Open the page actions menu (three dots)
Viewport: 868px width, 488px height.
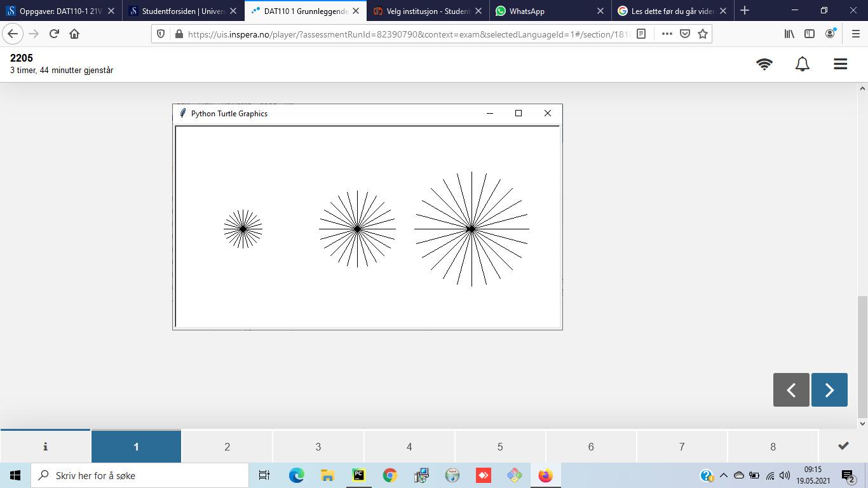tap(666, 34)
